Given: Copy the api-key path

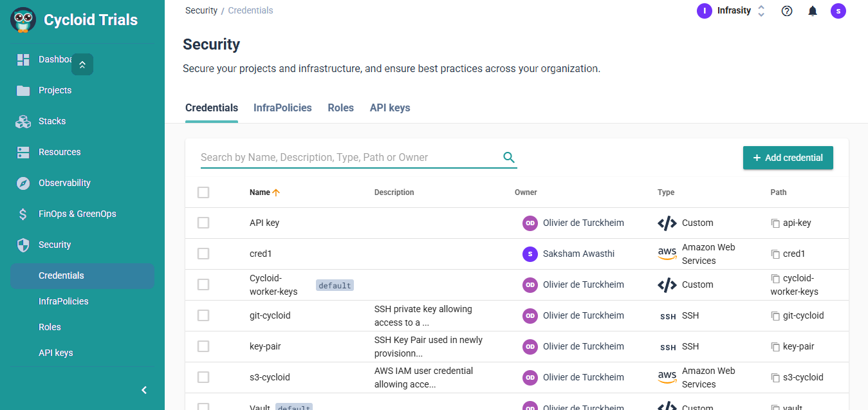Looking at the screenshot, I should 775,223.
